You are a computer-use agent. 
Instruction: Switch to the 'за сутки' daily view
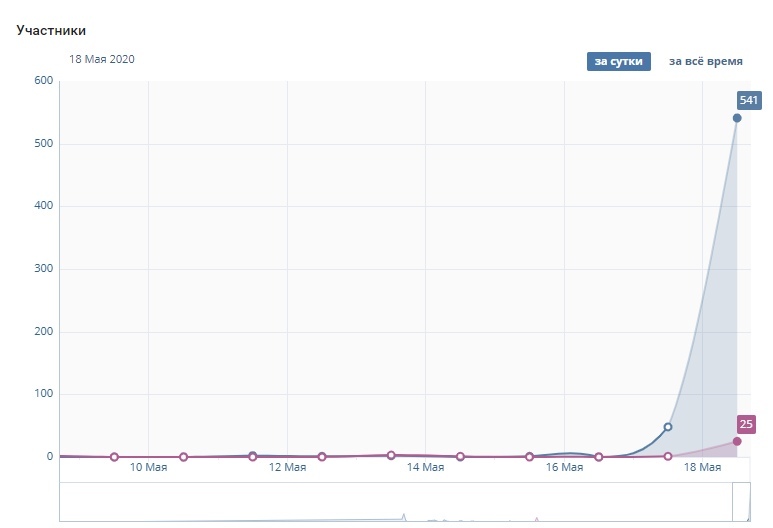pos(618,62)
